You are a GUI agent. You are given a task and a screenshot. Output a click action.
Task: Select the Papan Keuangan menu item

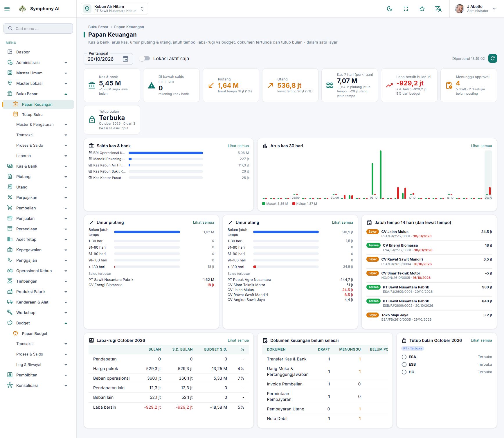(38, 104)
